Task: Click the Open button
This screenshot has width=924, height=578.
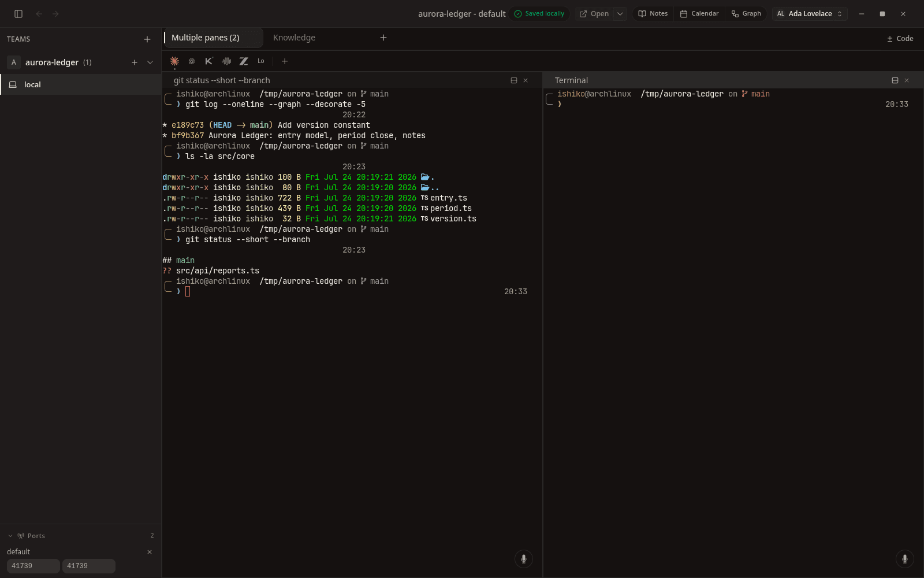Action: click(x=594, y=14)
